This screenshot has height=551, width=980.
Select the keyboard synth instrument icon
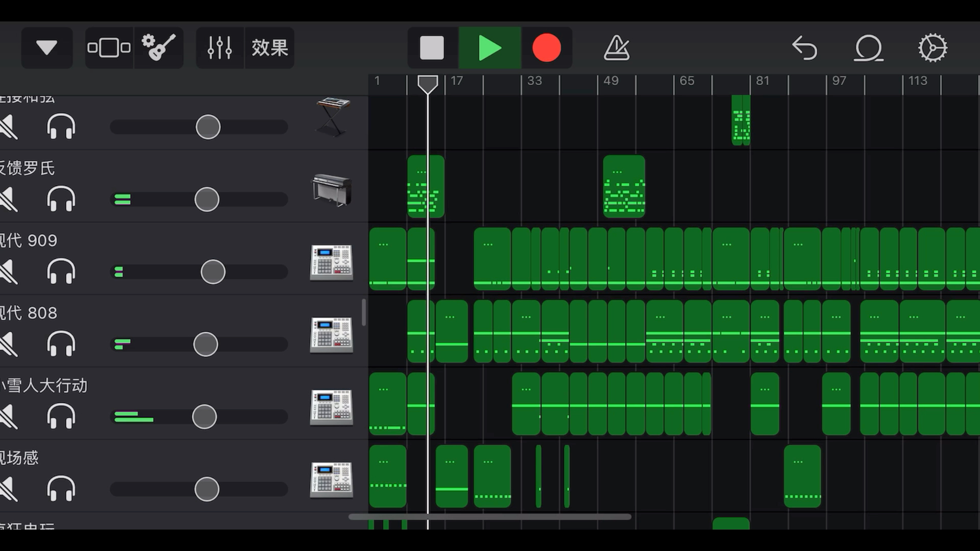(332, 117)
